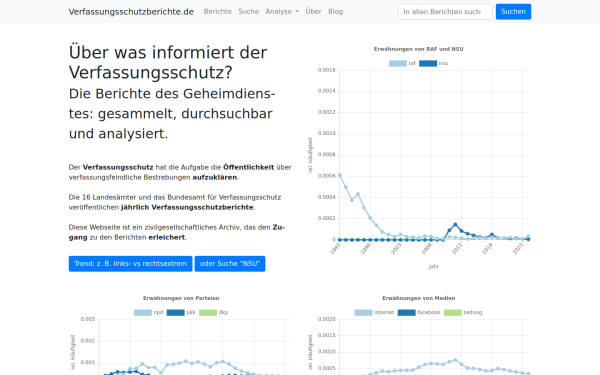Click the x-axis label 2023
Viewport: 600px width, 375px height.
518,249
